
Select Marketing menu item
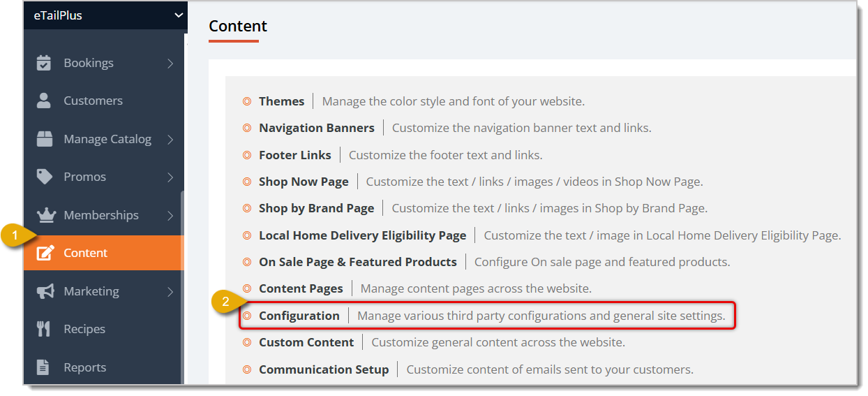[x=103, y=291]
